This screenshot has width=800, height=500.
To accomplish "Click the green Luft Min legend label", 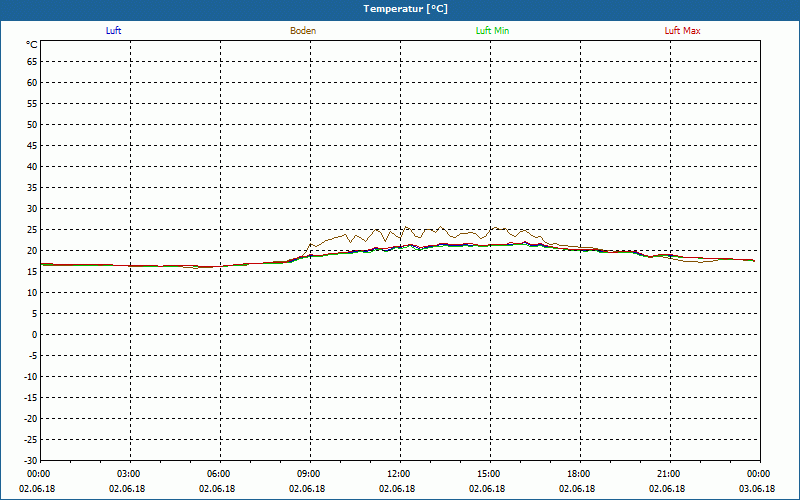I will coord(492,31).
